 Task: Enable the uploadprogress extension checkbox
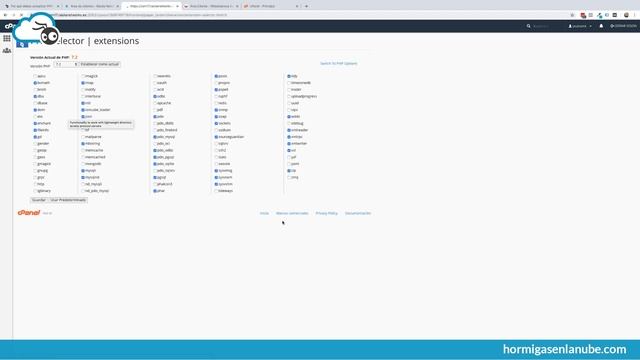pyautogui.click(x=289, y=96)
